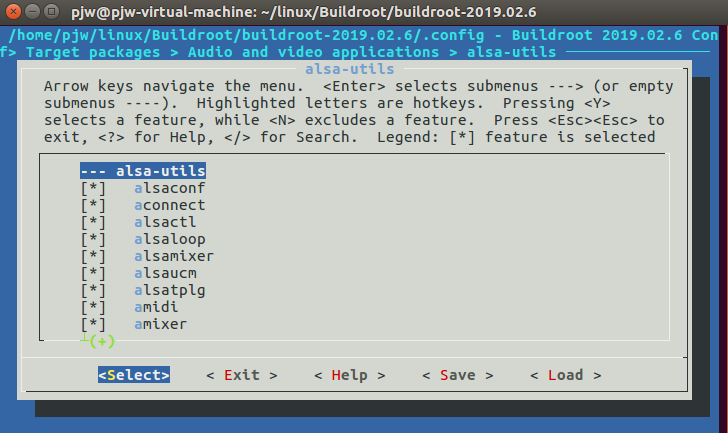Image resolution: width=728 pixels, height=433 pixels.
Task: Click the terminal window title text
Action: pos(304,12)
